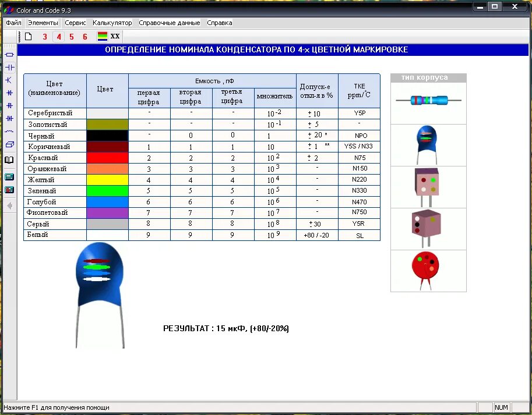Pick the gold color swatch
This screenshot has height=415, width=532.
107,125
